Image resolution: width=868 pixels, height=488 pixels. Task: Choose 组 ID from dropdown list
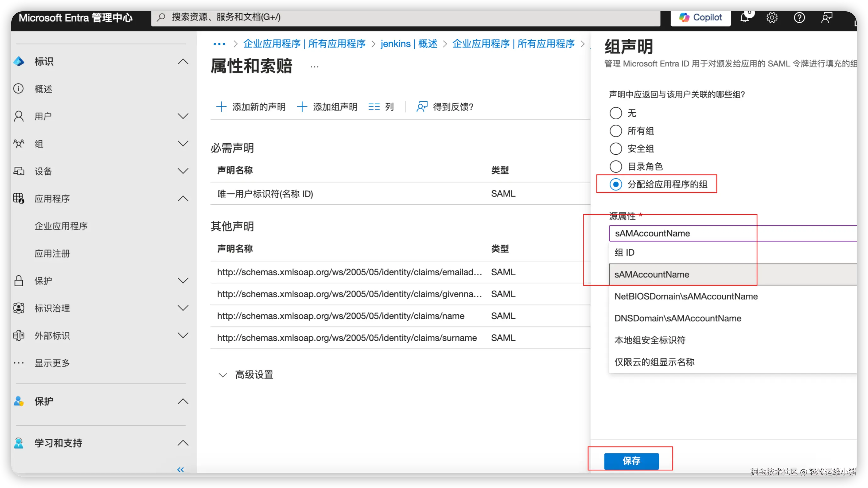[x=624, y=253]
